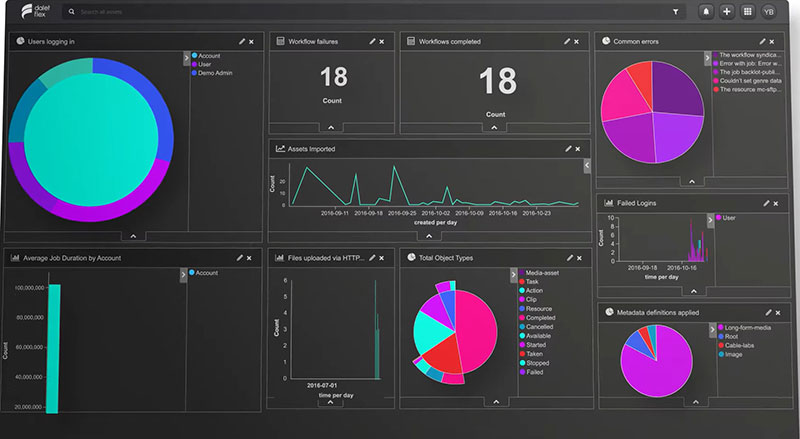The width and height of the screenshot is (800, 439).
Task: Collapse the Average Job Duration legend
Action: click(184, 275)
